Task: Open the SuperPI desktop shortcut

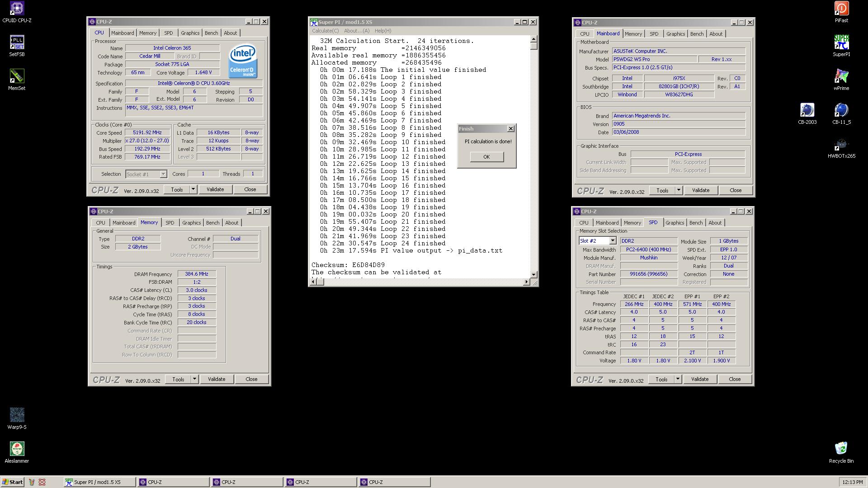Action: 841,46
